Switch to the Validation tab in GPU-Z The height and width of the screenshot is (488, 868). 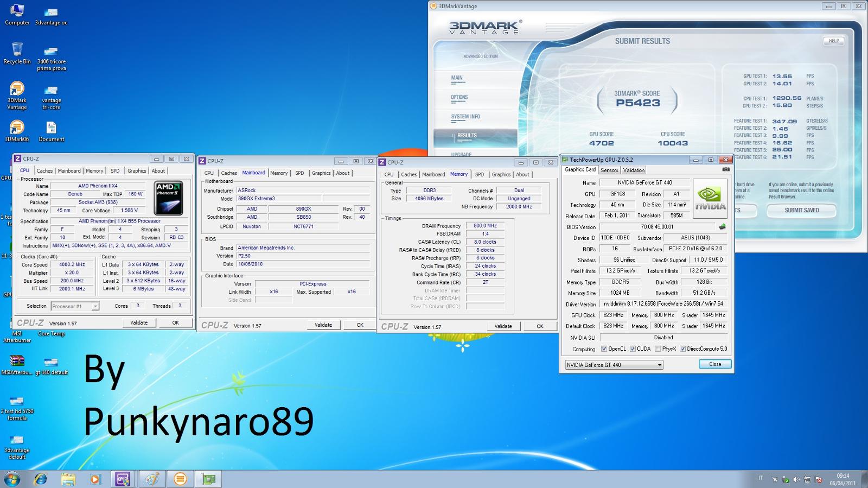(634, 170)
